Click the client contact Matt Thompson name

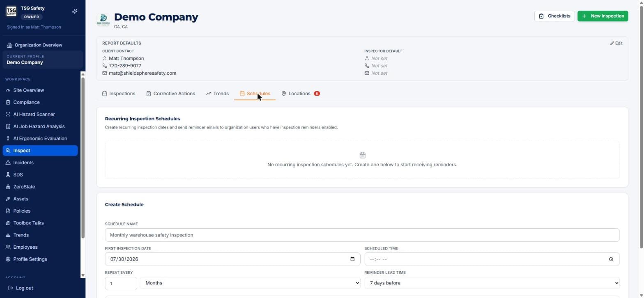pyautogui.click(x=126, y=58)
